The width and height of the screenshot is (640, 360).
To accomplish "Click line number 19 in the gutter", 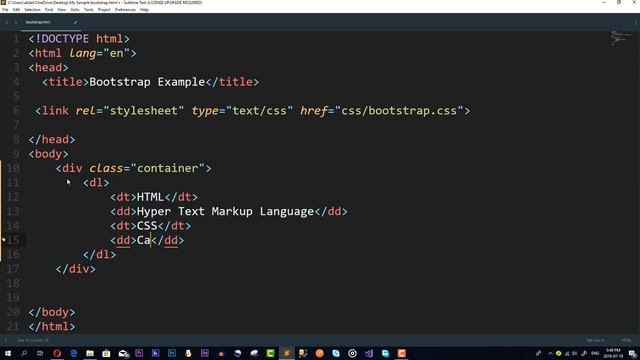I will pyautogui.click(x=13, y=298).
